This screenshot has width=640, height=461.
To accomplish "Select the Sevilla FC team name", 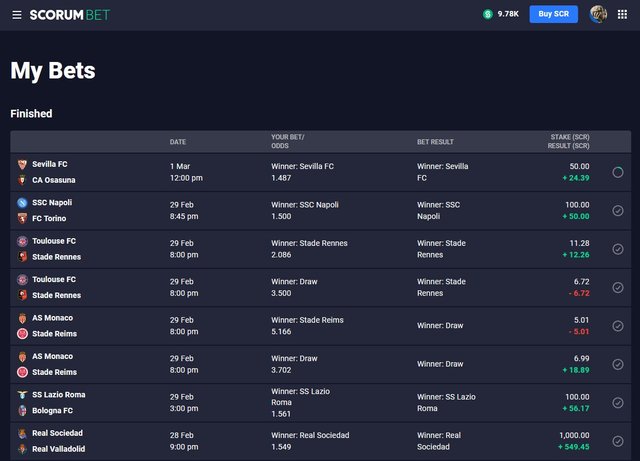I will (50, 164).
